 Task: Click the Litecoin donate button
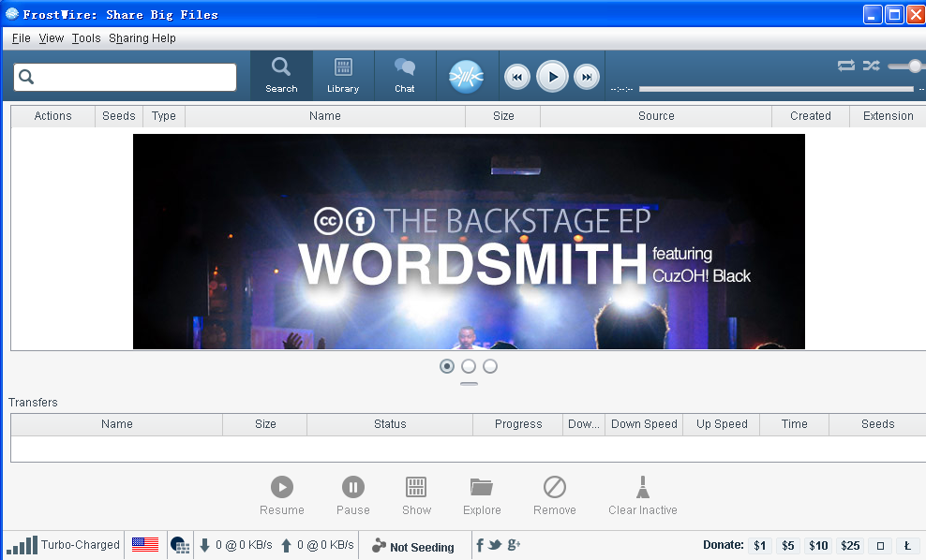907,546
